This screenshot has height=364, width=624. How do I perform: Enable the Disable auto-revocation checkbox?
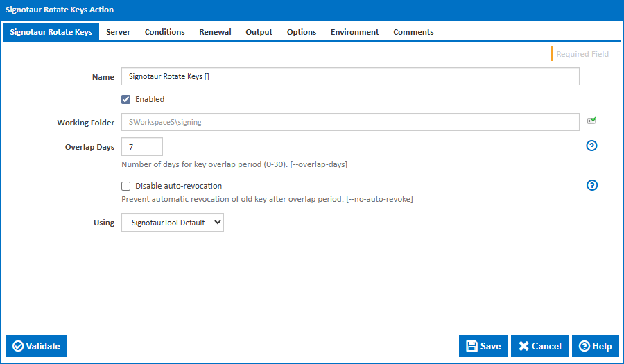click(x=126, y=186)
